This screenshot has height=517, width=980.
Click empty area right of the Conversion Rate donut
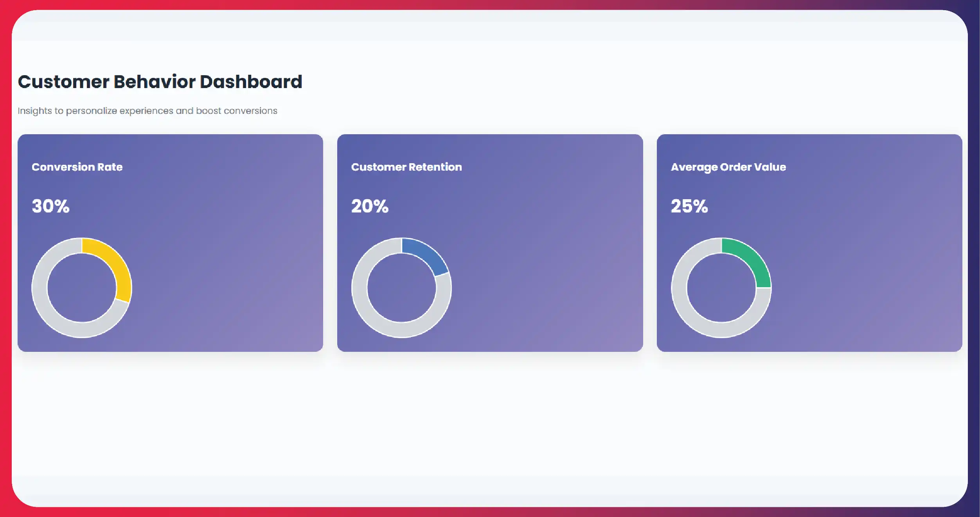pyautogui.click(x=227, y=288)
